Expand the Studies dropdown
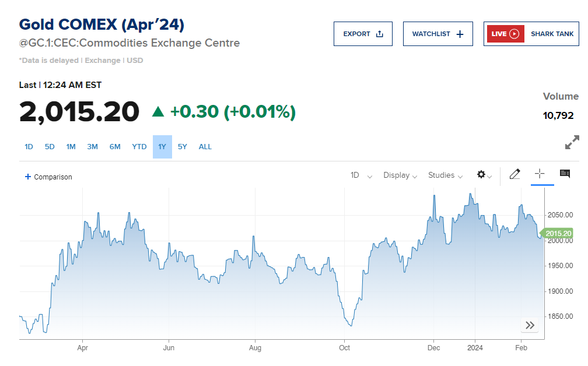 click(445, 175)
